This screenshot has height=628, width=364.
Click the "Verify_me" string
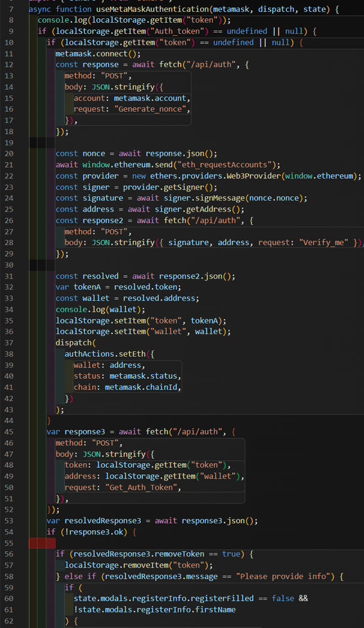coord(323,242)
